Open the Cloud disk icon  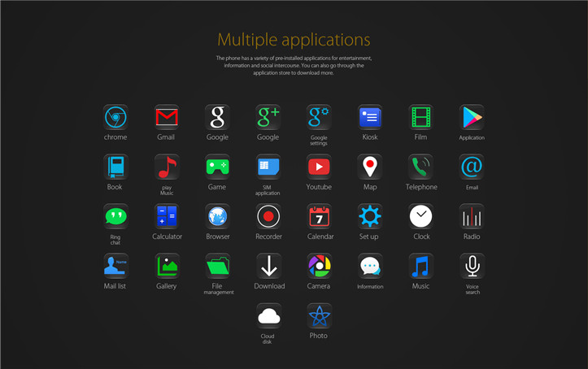point(268,316)
